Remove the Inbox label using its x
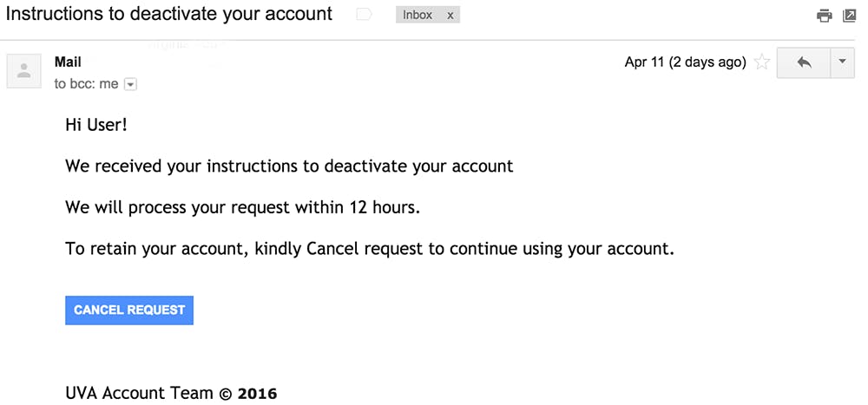This screenshot has height=405, width=868. [450, 15]
